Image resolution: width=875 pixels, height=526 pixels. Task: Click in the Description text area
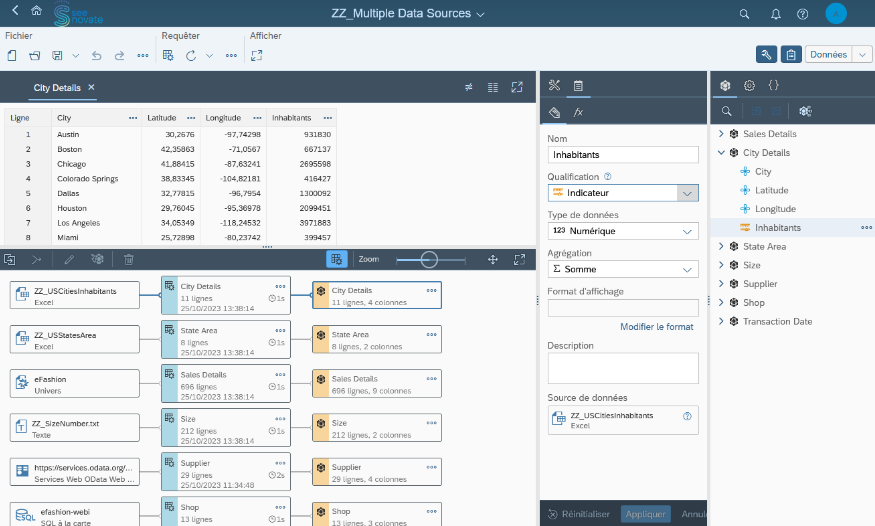[x=623, y=368]
